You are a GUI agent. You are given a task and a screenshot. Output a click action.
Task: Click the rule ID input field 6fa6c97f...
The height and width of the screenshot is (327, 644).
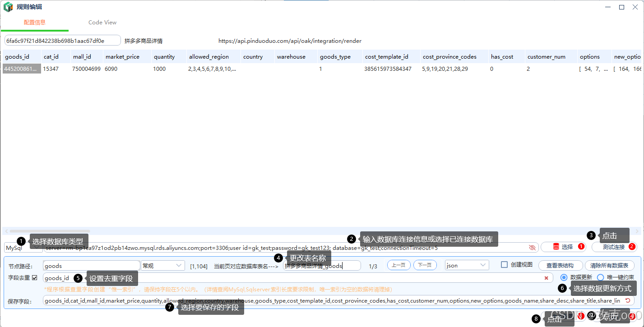(x=63, y=41)
